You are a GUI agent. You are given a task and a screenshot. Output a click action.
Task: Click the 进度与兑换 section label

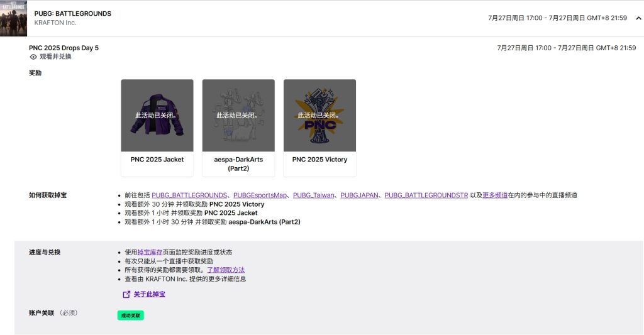pyautogui.click(x=45, y=253)
